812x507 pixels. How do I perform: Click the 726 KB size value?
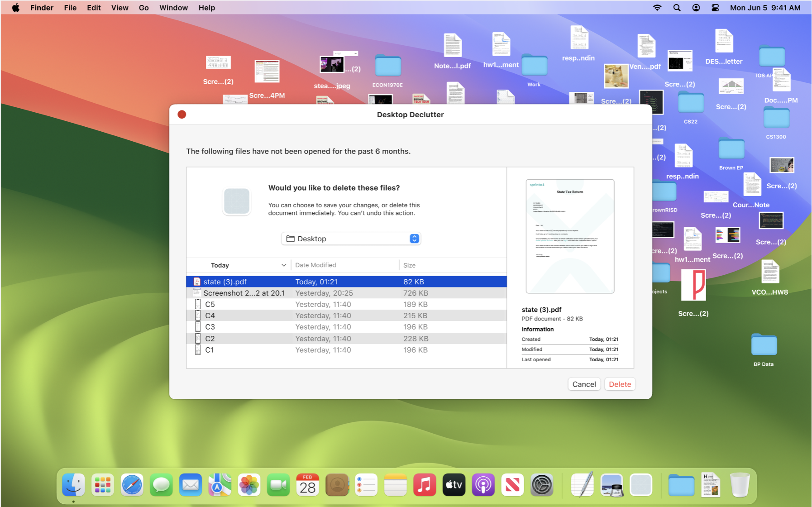tap(415, 293)
